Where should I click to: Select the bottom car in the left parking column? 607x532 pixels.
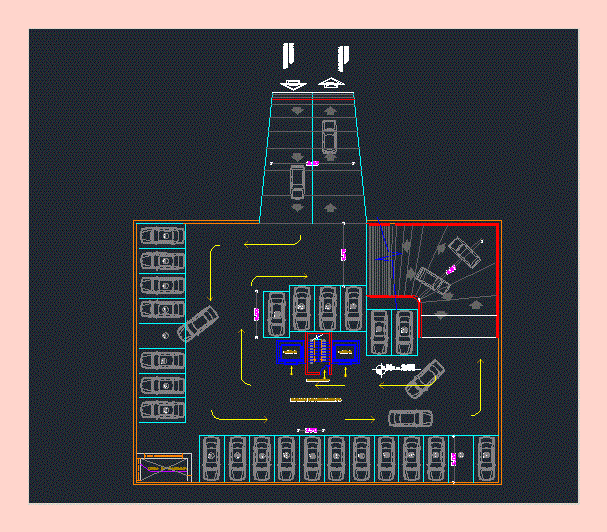162,410
